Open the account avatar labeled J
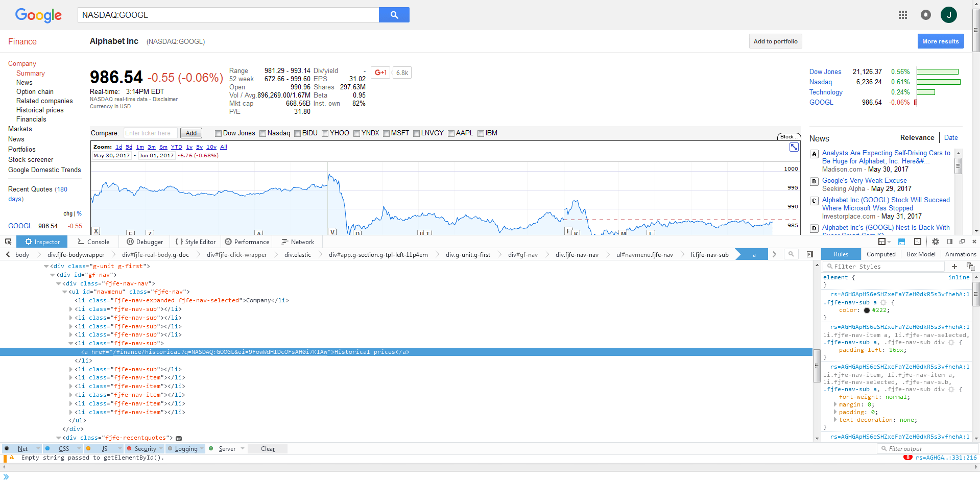Screen dimensions: 980x480 click(949, 15)
